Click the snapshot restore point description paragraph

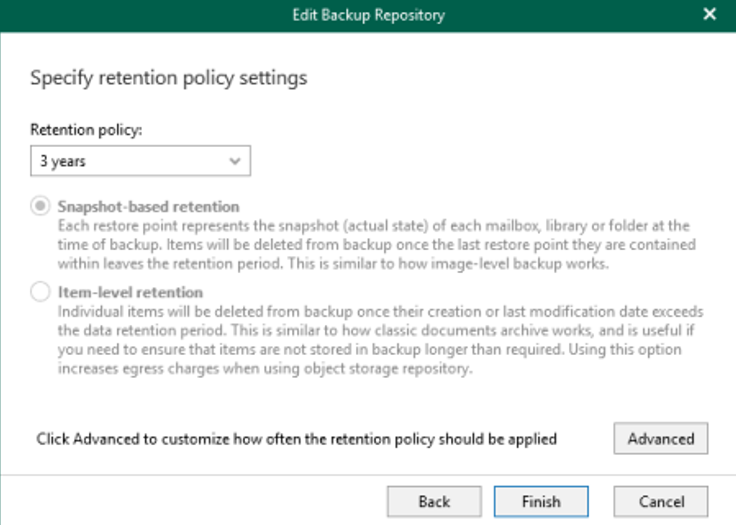pos(376,244)
